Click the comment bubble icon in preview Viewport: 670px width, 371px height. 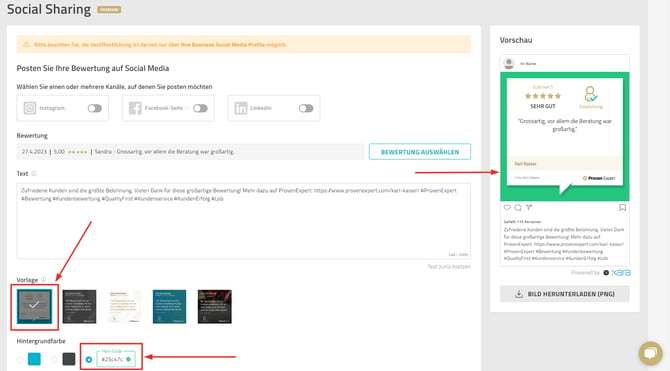[x=518, y=207]
